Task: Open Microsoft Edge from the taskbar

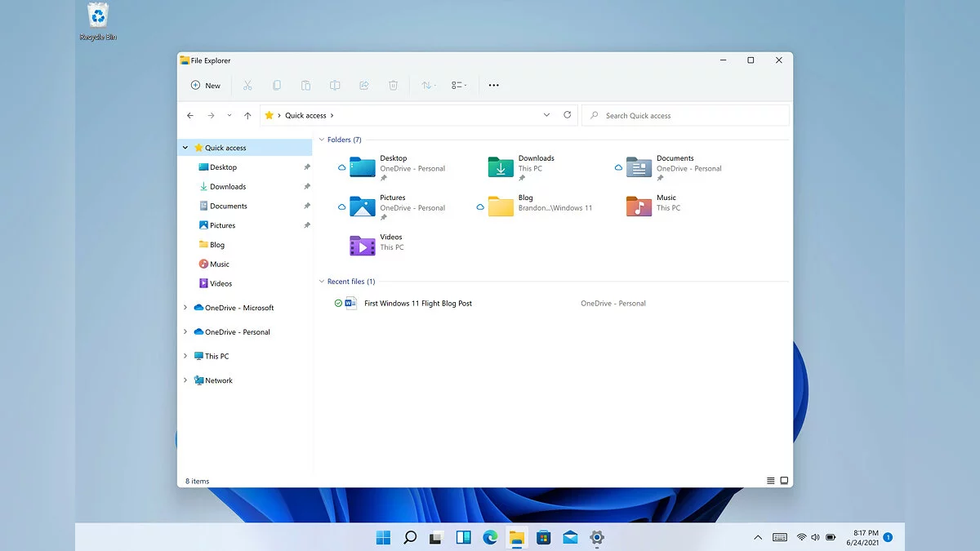Action: click(490, 537)
